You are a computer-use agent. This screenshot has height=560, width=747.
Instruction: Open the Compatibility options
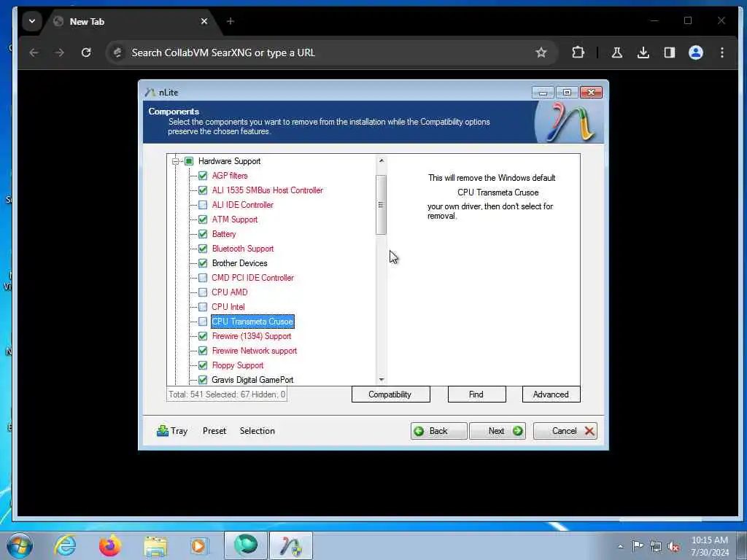[x=391, y=394]
